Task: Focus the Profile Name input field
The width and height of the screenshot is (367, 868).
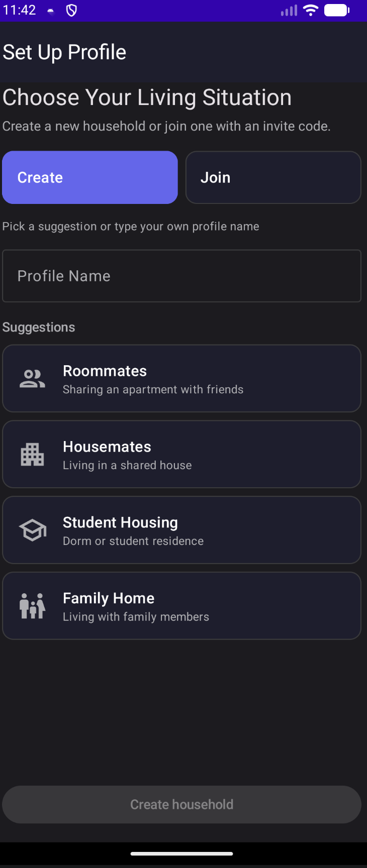Action: [181, 276]
